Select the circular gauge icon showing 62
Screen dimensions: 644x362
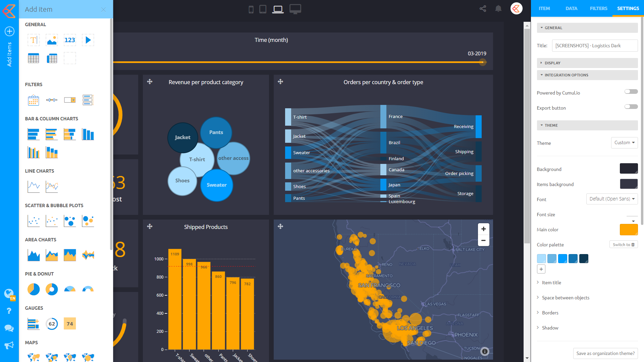point(52,324)
